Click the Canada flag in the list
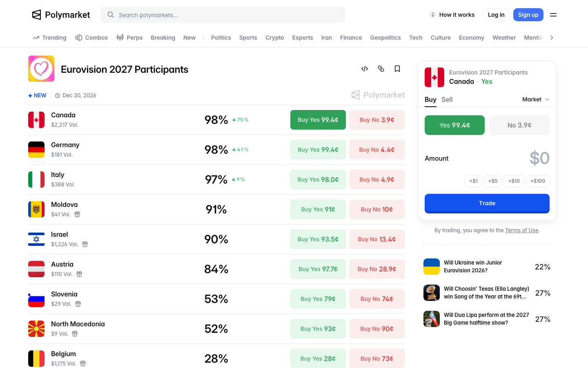Screen dimensions: 588x368 click(x=36, y=120)
